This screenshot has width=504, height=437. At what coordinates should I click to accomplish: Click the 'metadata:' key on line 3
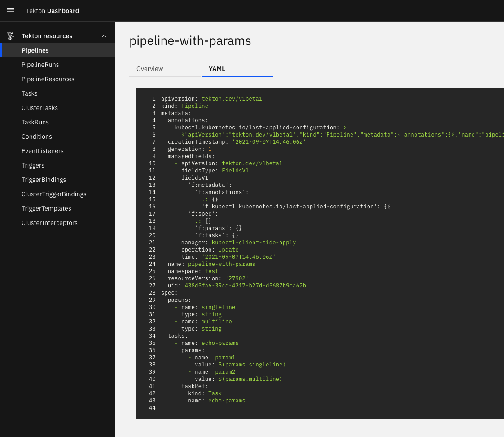[176, 113]
